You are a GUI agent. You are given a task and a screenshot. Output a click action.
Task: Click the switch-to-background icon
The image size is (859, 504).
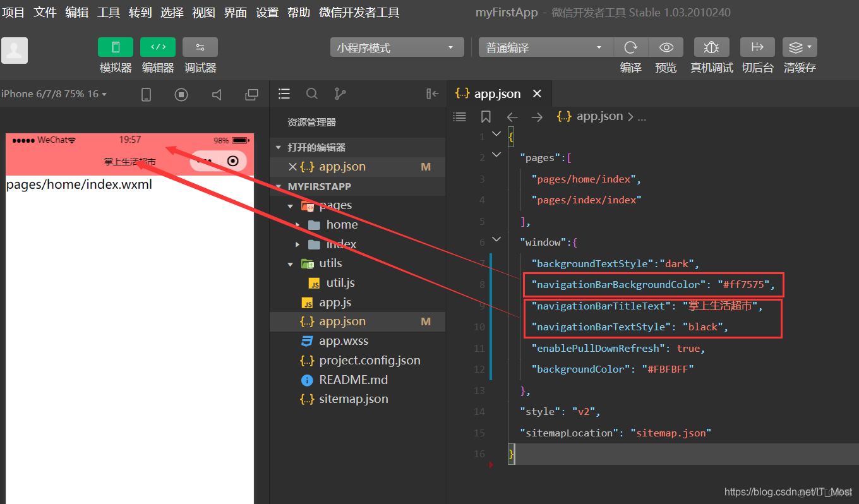[757, 48]
